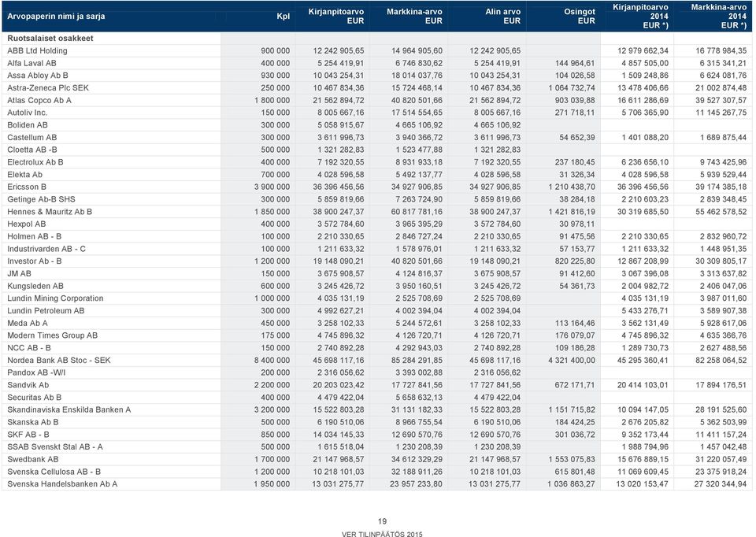Select the 'Hexpol AB' row name

(27, 224)
